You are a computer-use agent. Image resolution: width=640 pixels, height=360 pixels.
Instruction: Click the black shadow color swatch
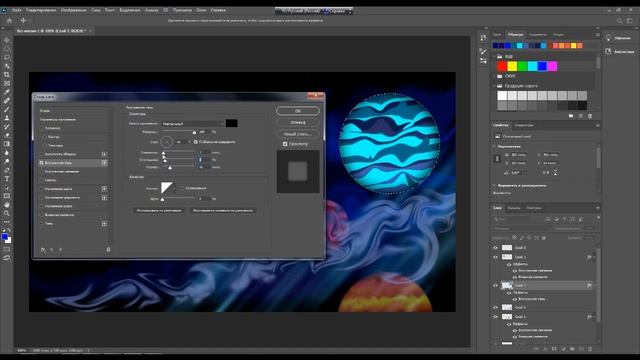231,123
